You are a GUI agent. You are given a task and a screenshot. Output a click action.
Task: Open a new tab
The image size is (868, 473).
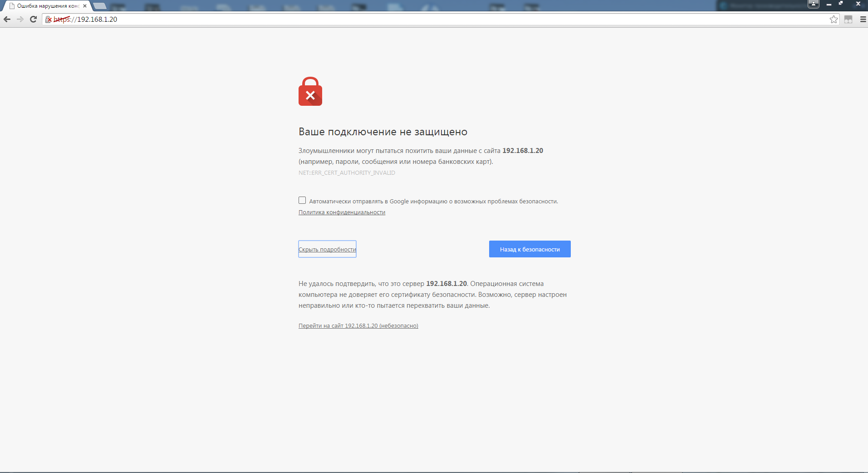[x=100, y=6]
